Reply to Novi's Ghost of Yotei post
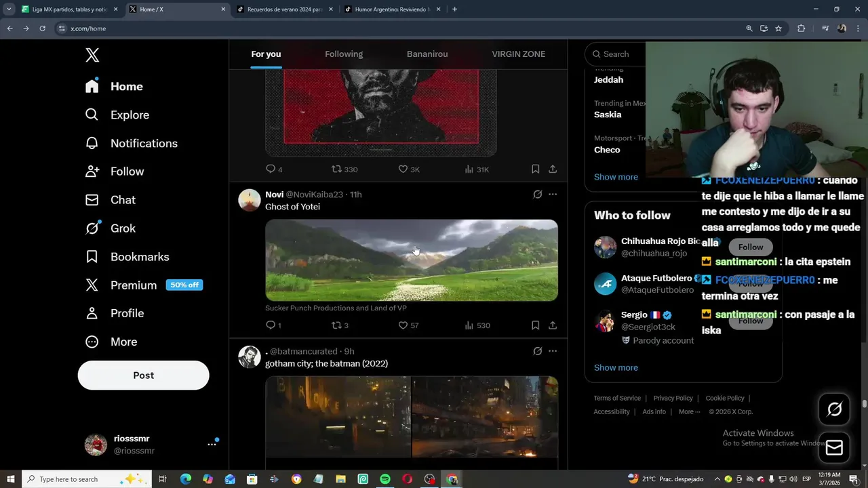The height and width of the screenshot is (488, 868). [273, 325]
